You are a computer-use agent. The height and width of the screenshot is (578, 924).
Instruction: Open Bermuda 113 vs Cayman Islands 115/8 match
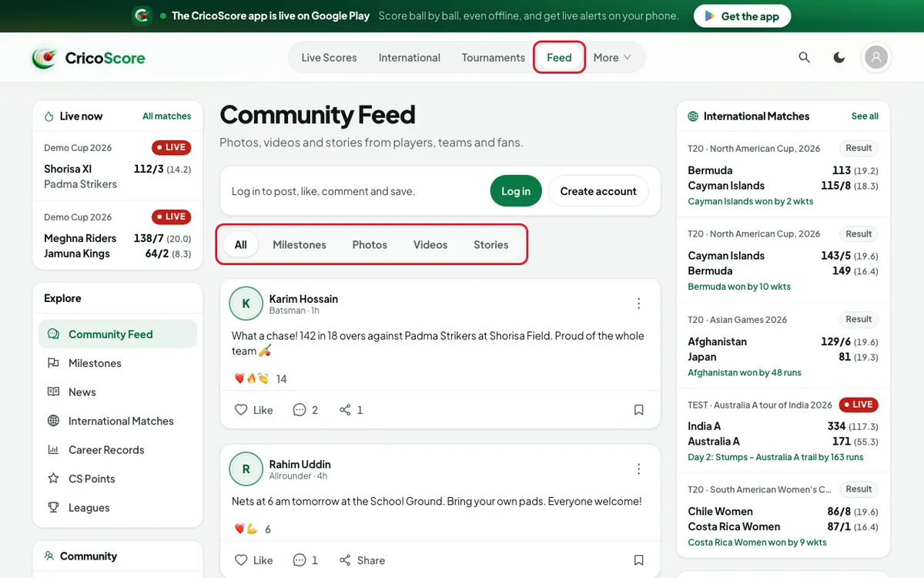coord(783,175)
